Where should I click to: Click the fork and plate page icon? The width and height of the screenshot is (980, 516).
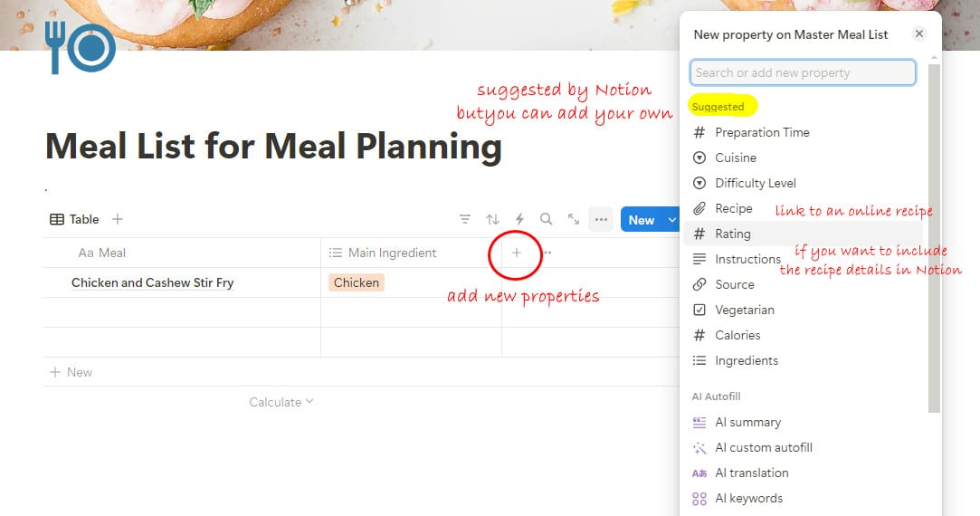pos(80,48)
